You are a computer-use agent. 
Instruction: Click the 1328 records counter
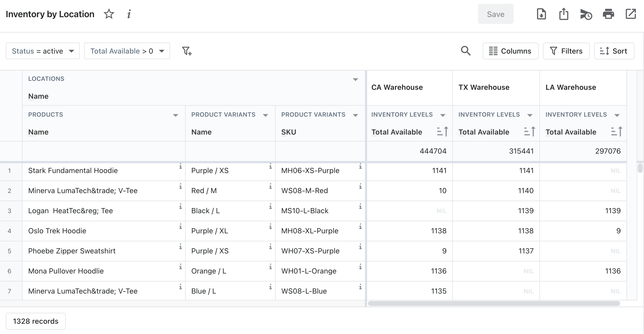click(x=36, y=321)
